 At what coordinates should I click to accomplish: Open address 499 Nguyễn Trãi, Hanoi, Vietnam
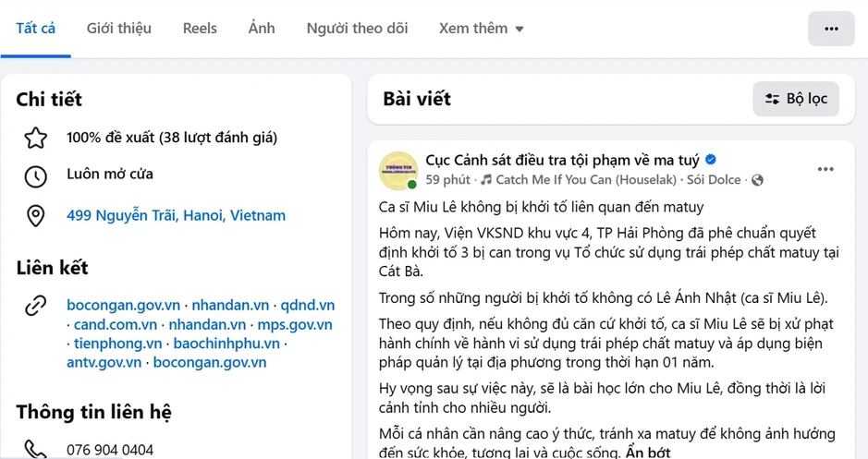(176, 215)
